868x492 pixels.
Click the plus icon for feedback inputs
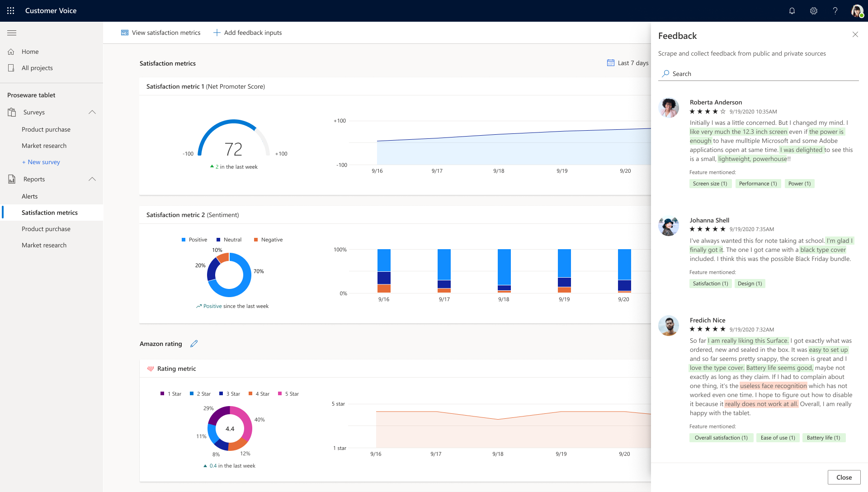pos(217,33)
